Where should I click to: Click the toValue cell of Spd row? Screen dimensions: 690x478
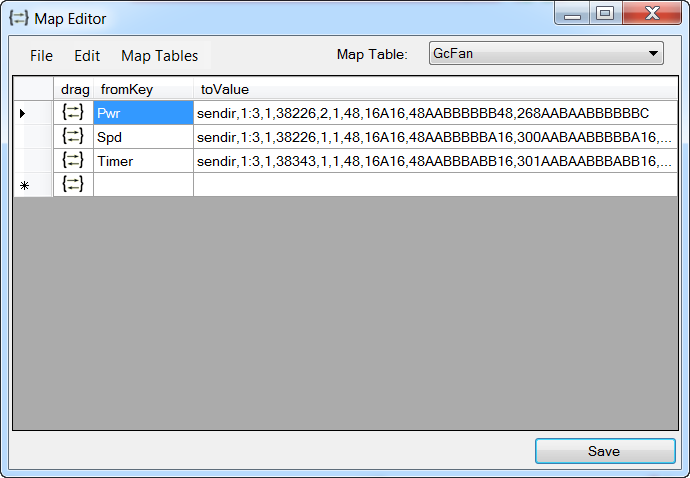(x=435, y=136)
